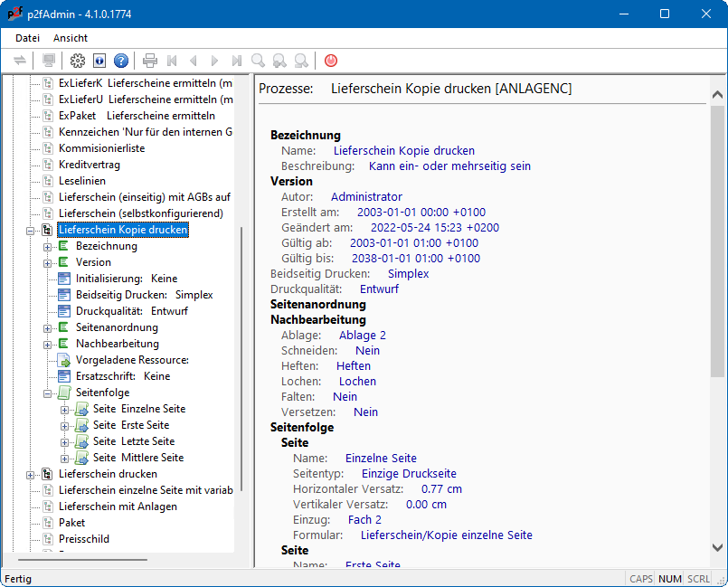This screenshot has height=587, width=728.
Task: Collapse the Lieferschein Kopie drucken node
Action: coord(32,230)
